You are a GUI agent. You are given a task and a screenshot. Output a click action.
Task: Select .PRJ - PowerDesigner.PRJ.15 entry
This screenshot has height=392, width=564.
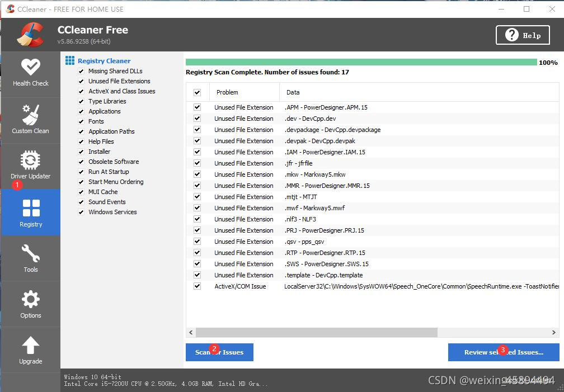[x=325, y=230]
